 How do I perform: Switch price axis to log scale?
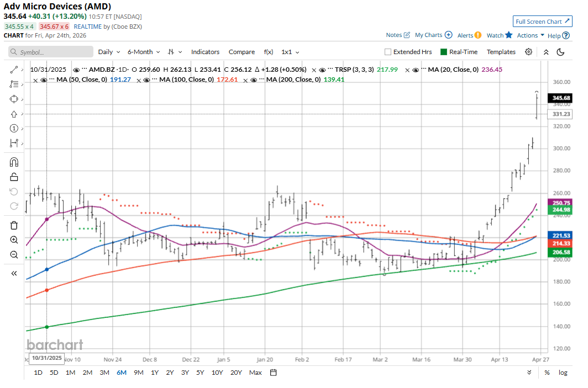563,373
